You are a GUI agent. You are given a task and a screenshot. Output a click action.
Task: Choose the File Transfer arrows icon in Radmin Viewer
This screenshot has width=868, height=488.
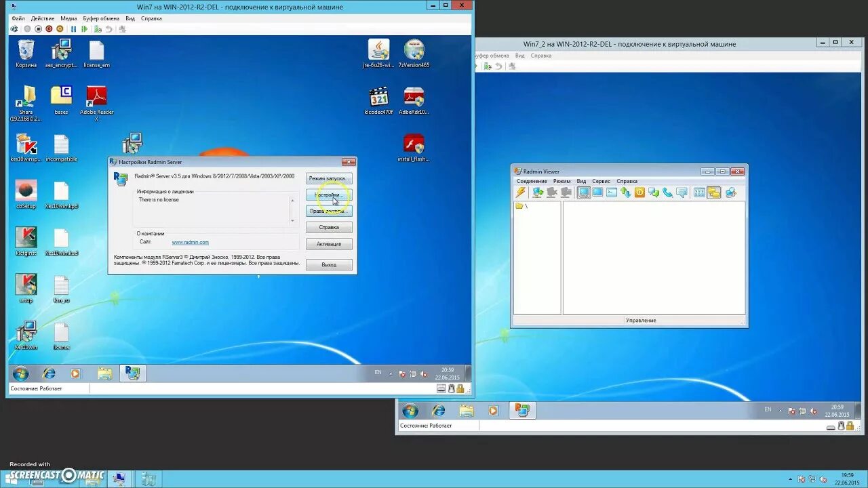625,192
